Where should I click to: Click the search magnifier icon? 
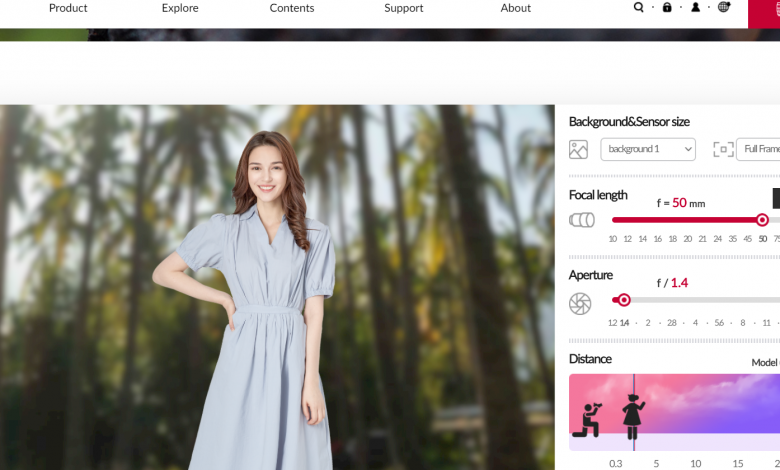click(x=639, y=7)
